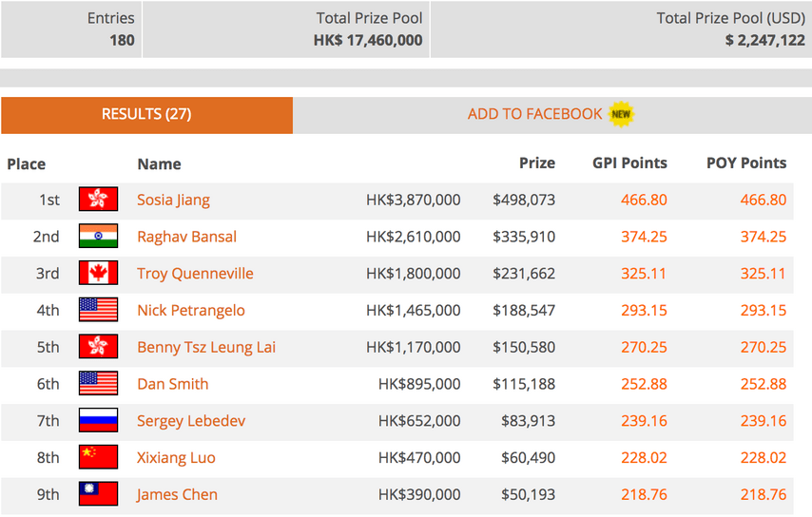
Task: Click the 293.15 GPI Points for Petrangelo
Action: pos(644,310)
